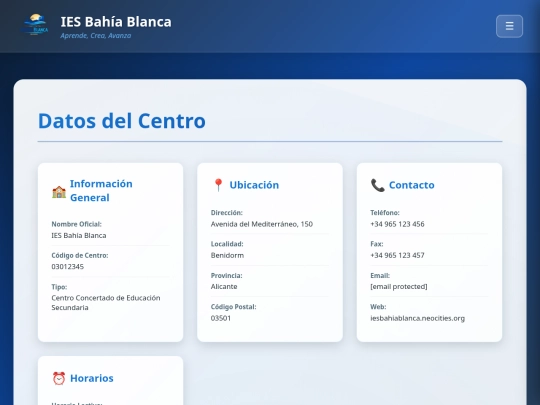Open the hamburger navigation menu
Image resolution: width=540 pixels, height=405 pixels.
pyautogui.click(x=509, y=26)
